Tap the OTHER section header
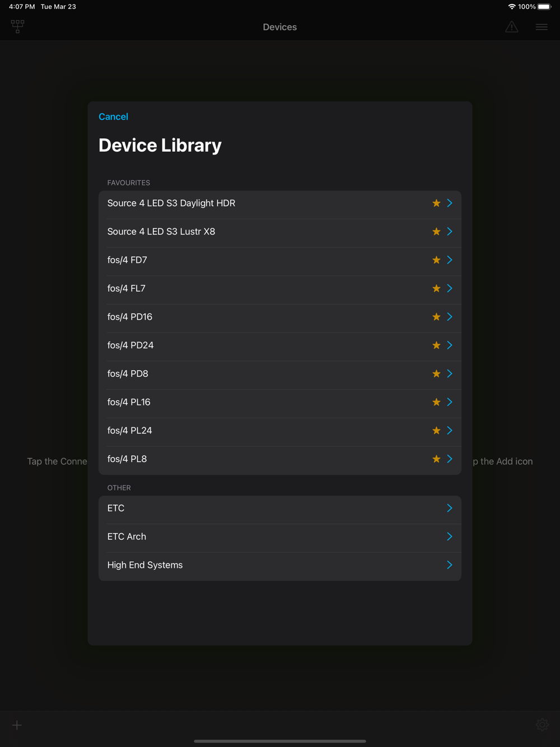 point(119,488)
